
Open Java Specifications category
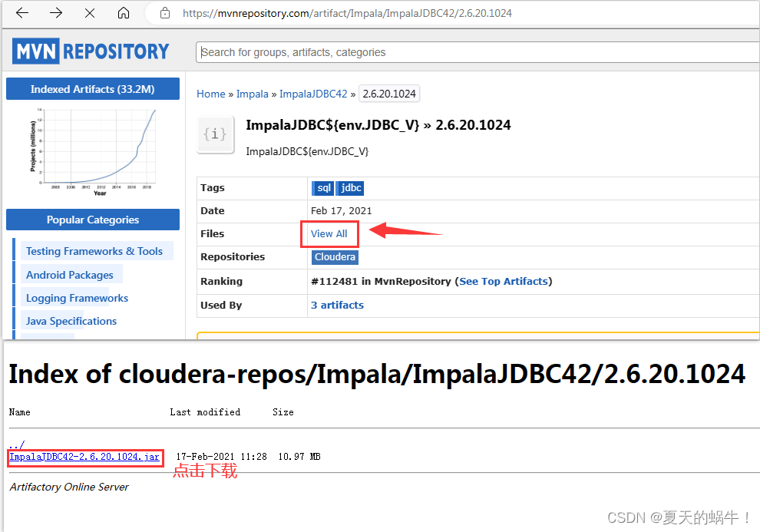(x=71, y=321)
